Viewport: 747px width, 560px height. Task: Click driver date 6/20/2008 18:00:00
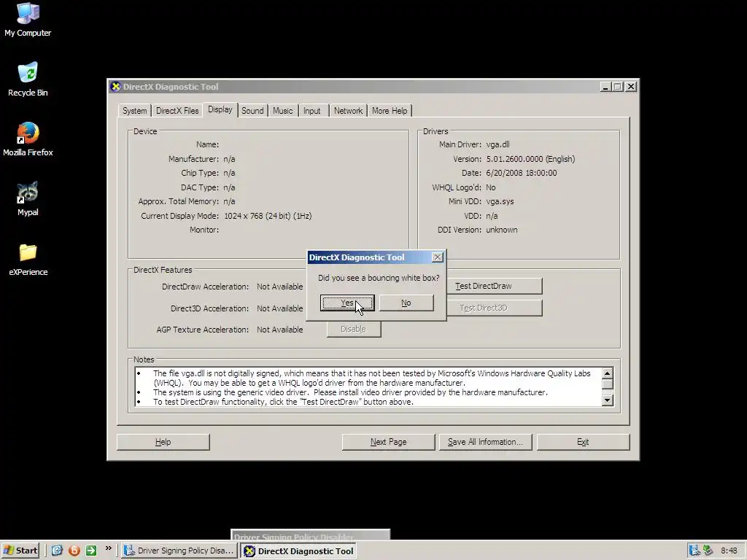coord(521,173)
